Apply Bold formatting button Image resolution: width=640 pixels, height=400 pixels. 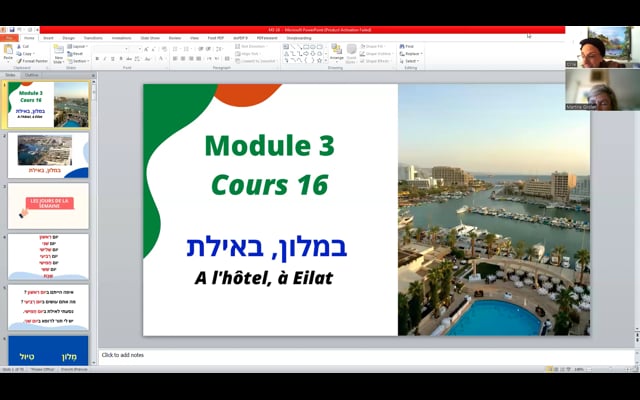pos(97,59)
